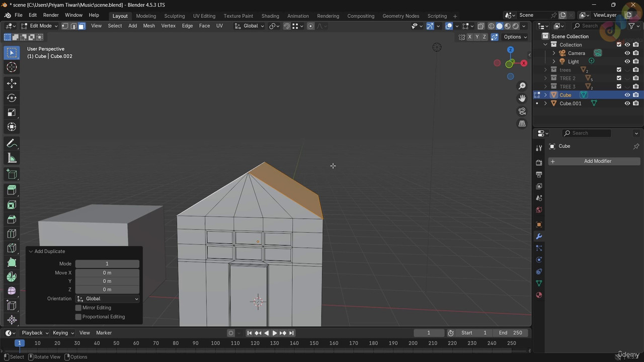Open the Orientation Global dropdown in panel

[107, 299]
